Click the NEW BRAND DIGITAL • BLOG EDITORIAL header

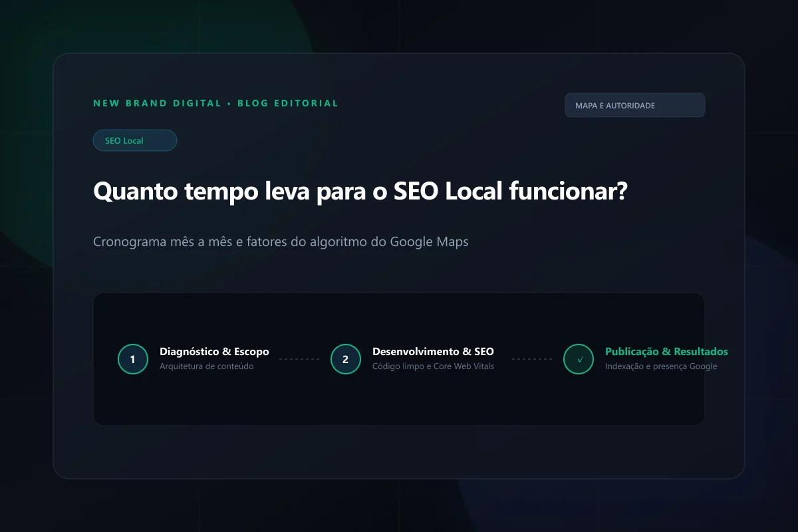[x=216, y=103]
